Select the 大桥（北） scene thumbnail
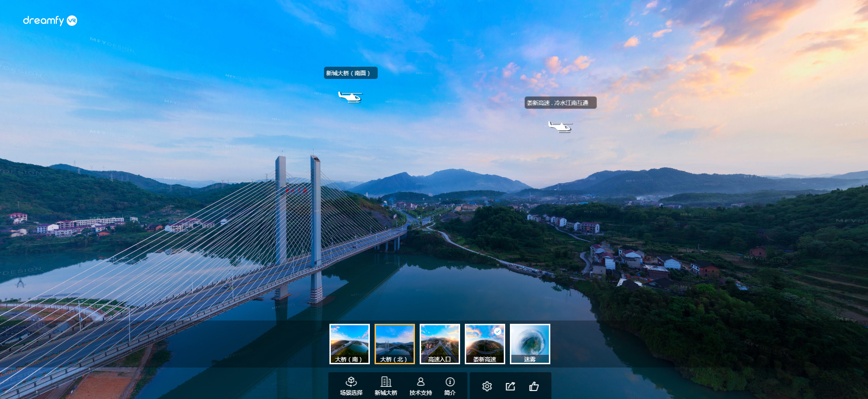 point(394,344)
